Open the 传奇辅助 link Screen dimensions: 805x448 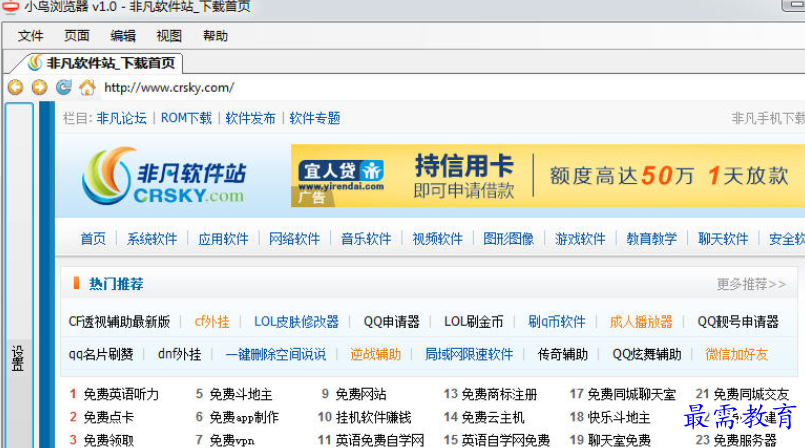point(563,354)
